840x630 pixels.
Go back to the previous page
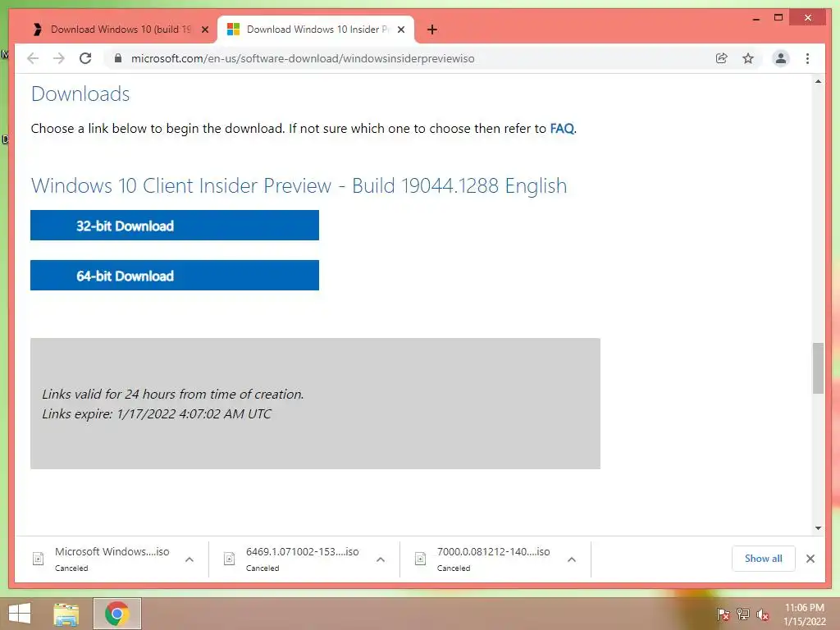click(x=33, y=58)
